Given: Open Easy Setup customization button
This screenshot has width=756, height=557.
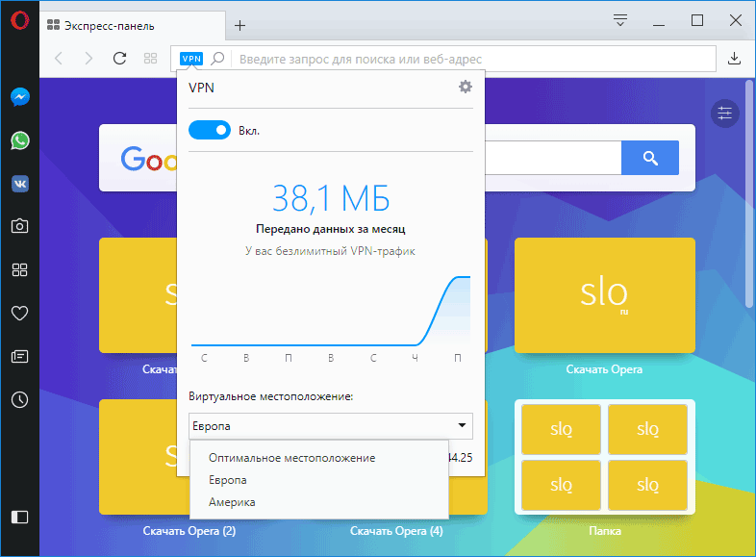Looking at the screenshot, I should 724,114.
